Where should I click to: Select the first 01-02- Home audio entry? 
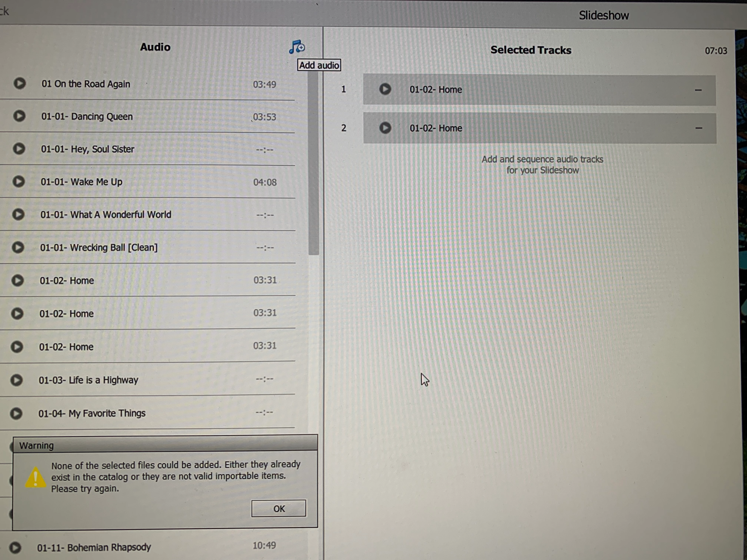(67, 281)
